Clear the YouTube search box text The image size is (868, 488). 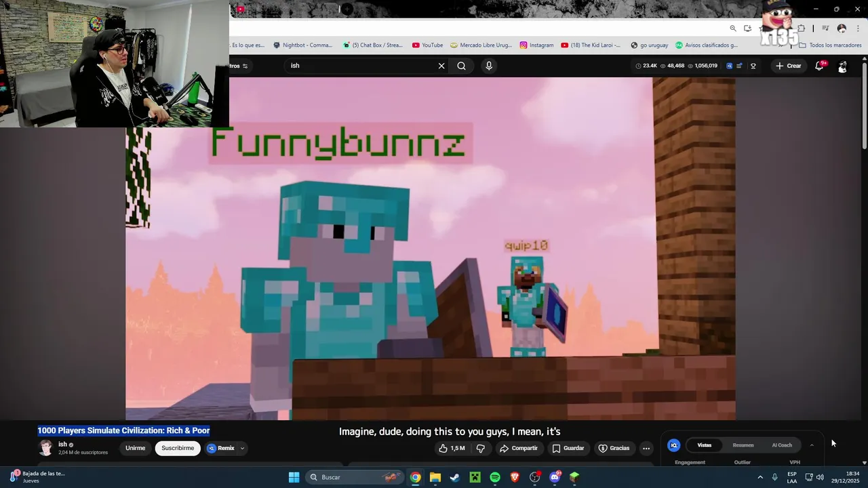(x=441, y=66)
